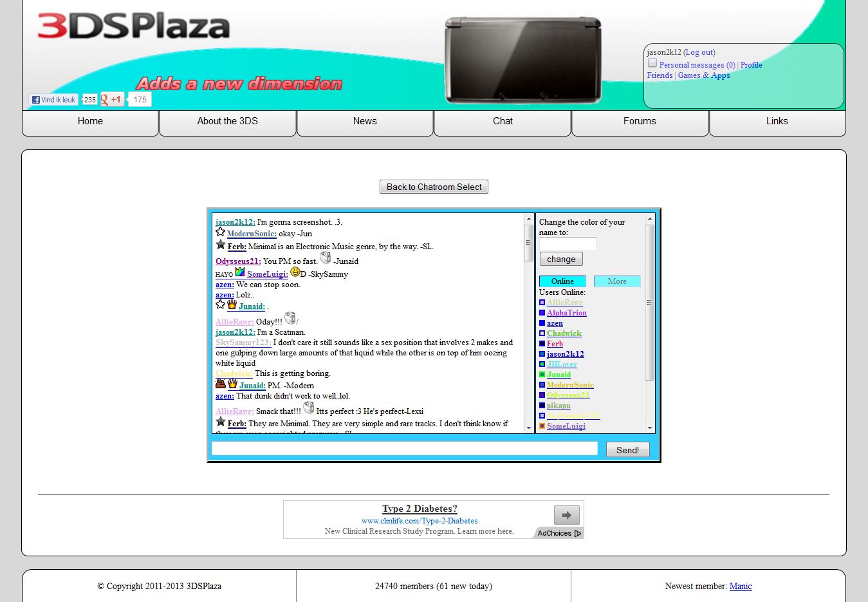Click the user panel scroll-up arrow
Screen dimensions: 868x602
point(650,219)
